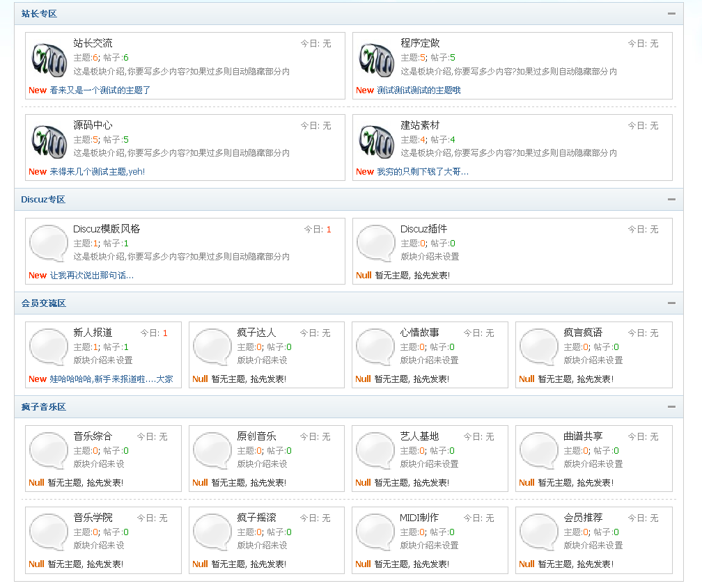Click the 曲谱共享 speech bubble icon
This screenshot has height=588, width=702.
[538, 451]
